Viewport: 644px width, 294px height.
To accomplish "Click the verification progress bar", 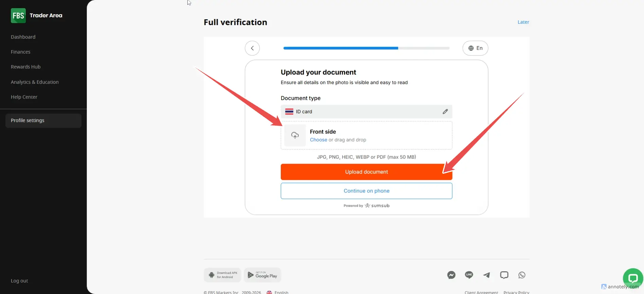I will coord(366,48).
